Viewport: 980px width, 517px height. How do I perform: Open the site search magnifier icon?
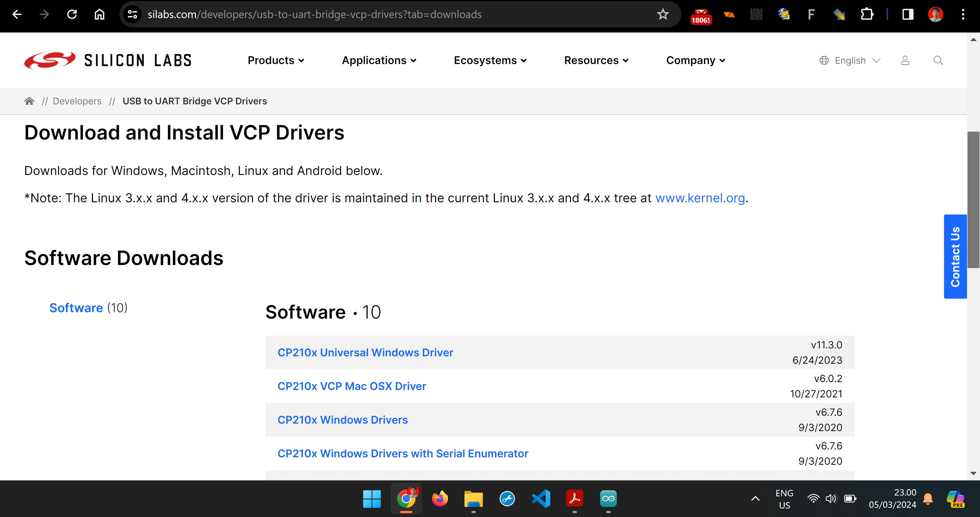click(938, 60)
